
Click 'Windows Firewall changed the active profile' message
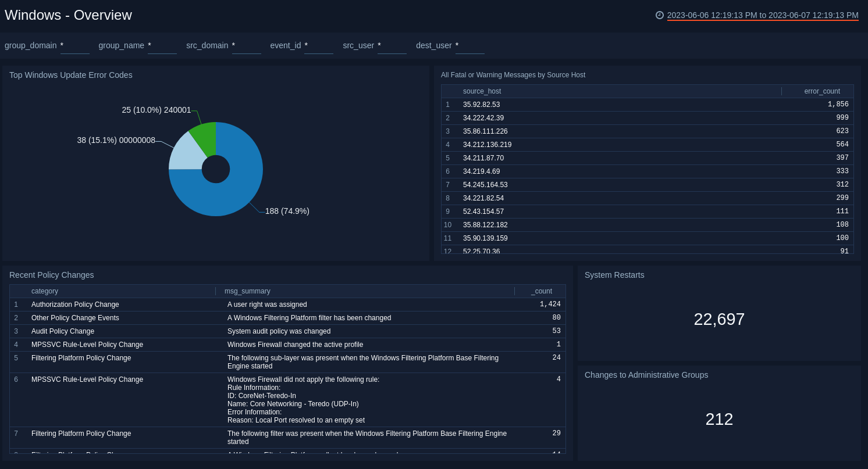pyautogui.click(x=295, y=345)
